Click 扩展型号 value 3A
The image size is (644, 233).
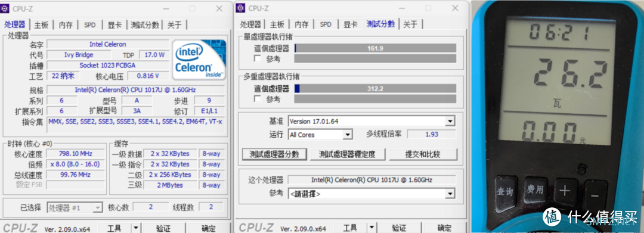(x=137, y=111)
